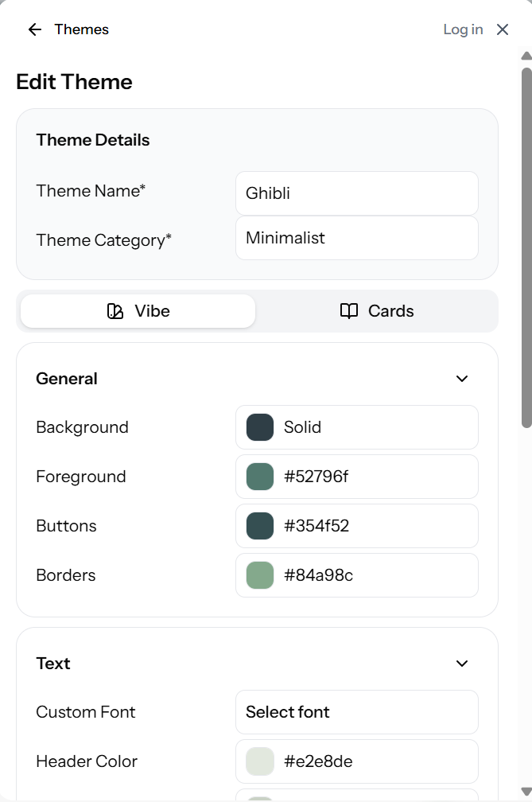This screenshot has height=802, width=532.
Task: Select the Theme Category field showing Minimalist
Action: (x=356, y=238)
